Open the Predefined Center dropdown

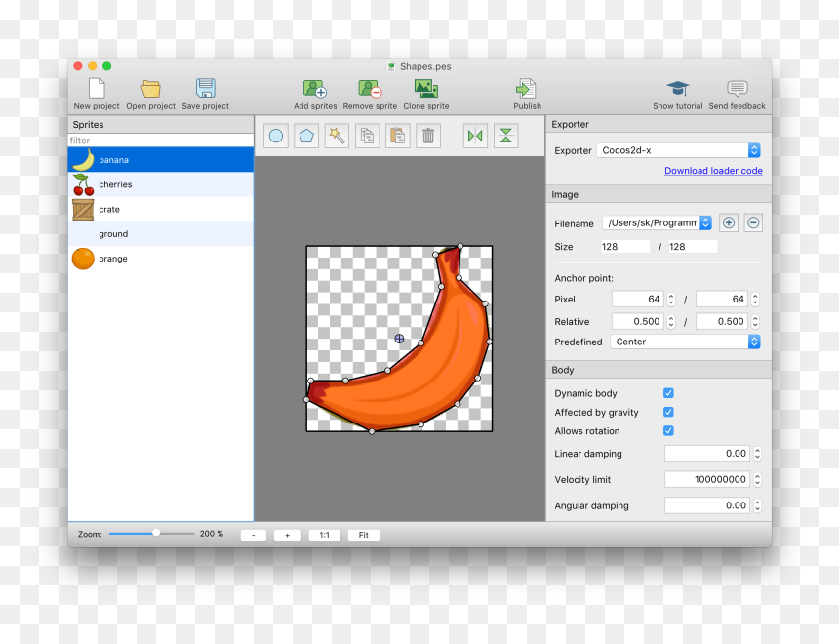686,342
